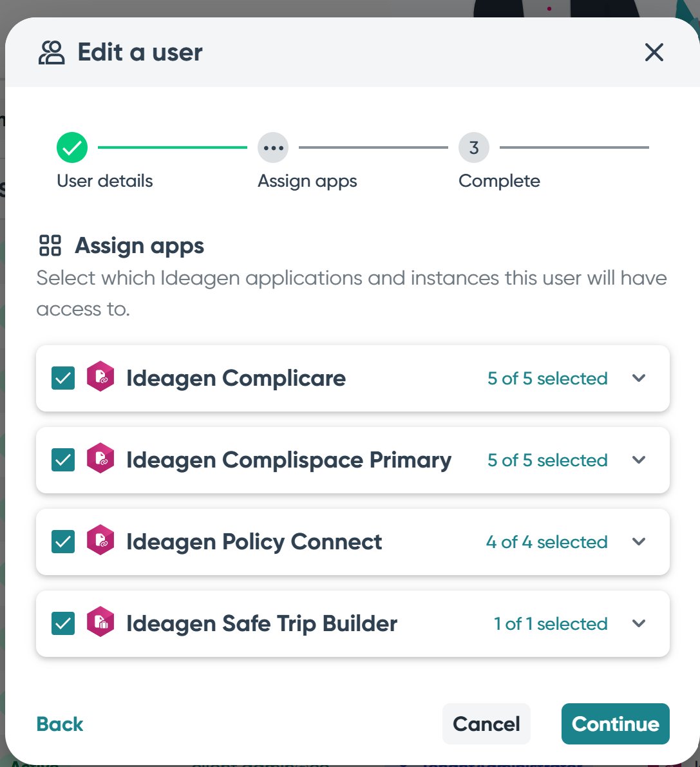
Task: Click the Ideagen Safe Trip Builder app icon
Action: point(100,621)
